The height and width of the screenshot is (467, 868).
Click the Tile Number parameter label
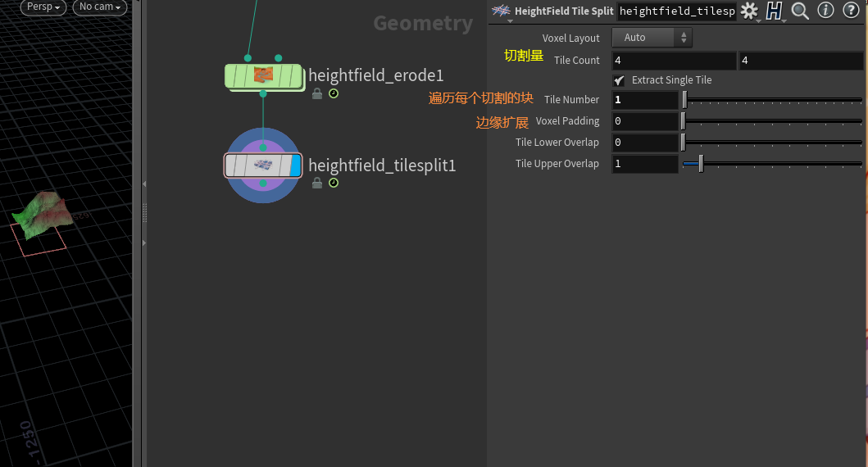[x=571, y=100]
